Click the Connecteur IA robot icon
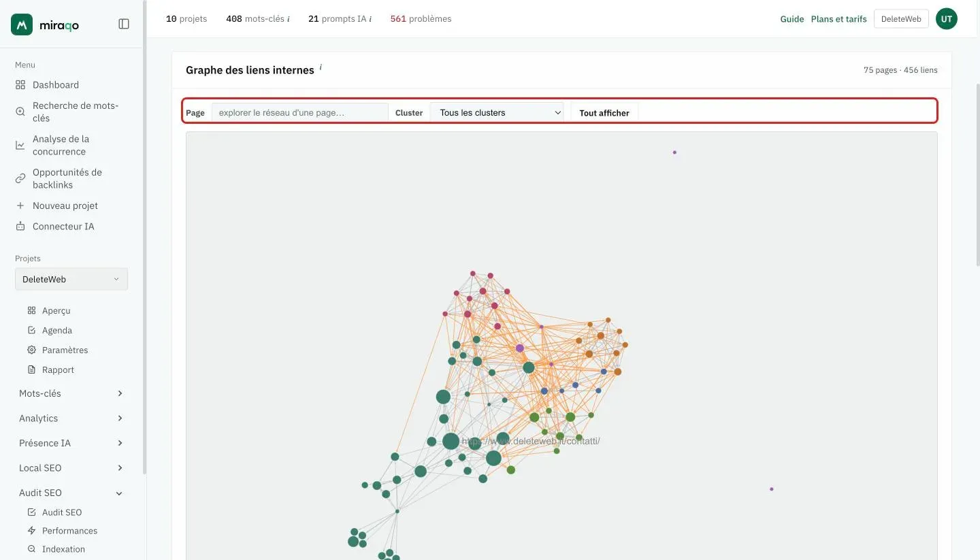The height and width of the screenshot is (560, 980). [x=20, y=226]
